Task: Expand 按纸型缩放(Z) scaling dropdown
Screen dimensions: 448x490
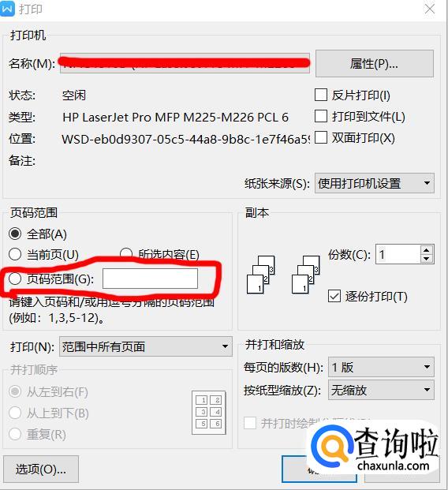Action: click(x=381, y=390)
